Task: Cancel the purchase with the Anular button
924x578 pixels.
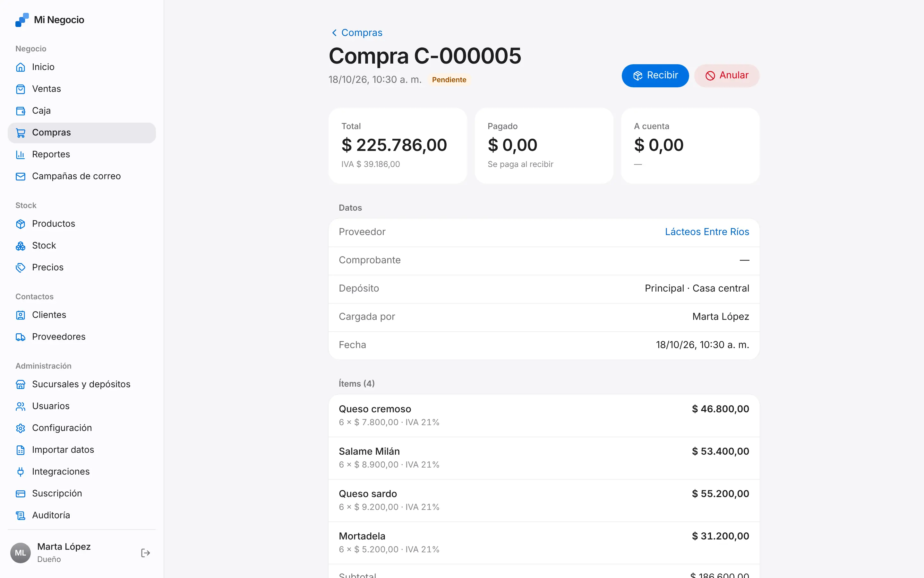Action: [727, 75]
